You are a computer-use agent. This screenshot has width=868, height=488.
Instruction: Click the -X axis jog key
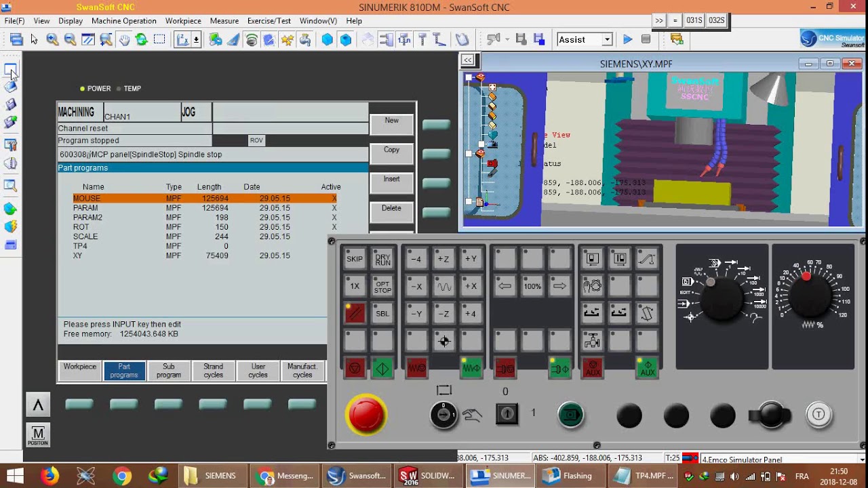pyautogui.click(x=416, y=287)
